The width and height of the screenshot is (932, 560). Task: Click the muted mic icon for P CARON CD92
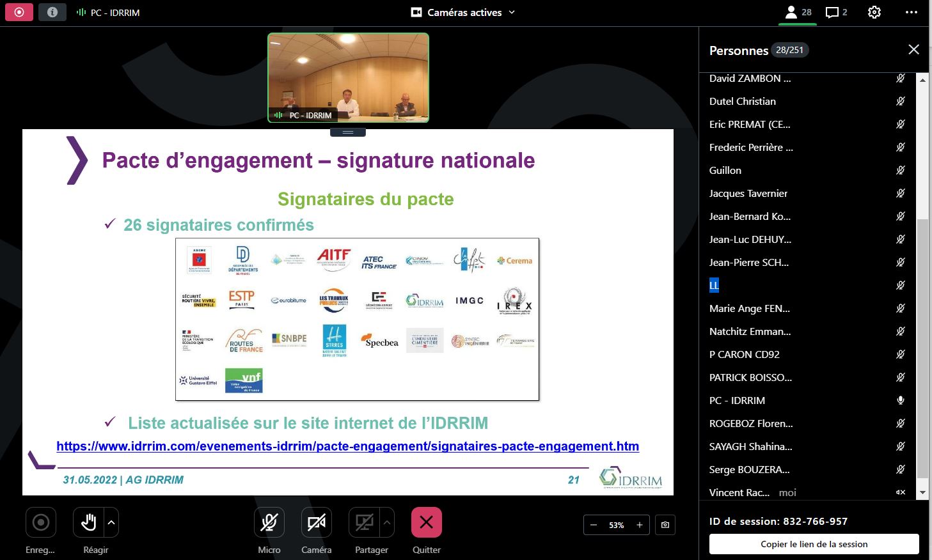coord(901,354)
